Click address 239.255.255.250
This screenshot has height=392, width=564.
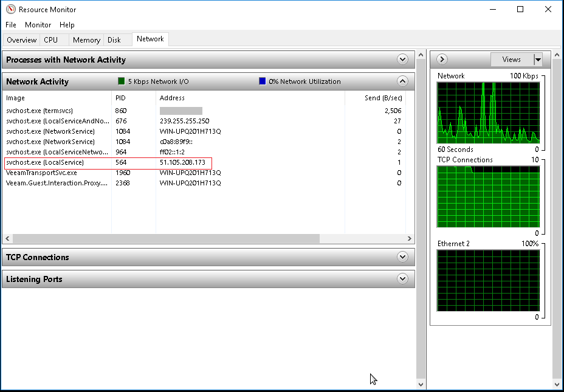[x=184, y=121]
